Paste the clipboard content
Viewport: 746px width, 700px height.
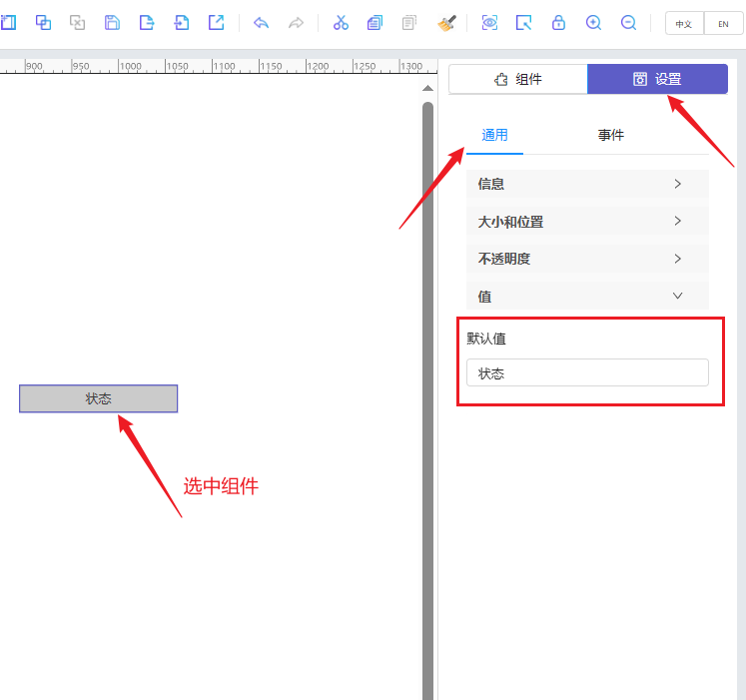coord(409,22)
